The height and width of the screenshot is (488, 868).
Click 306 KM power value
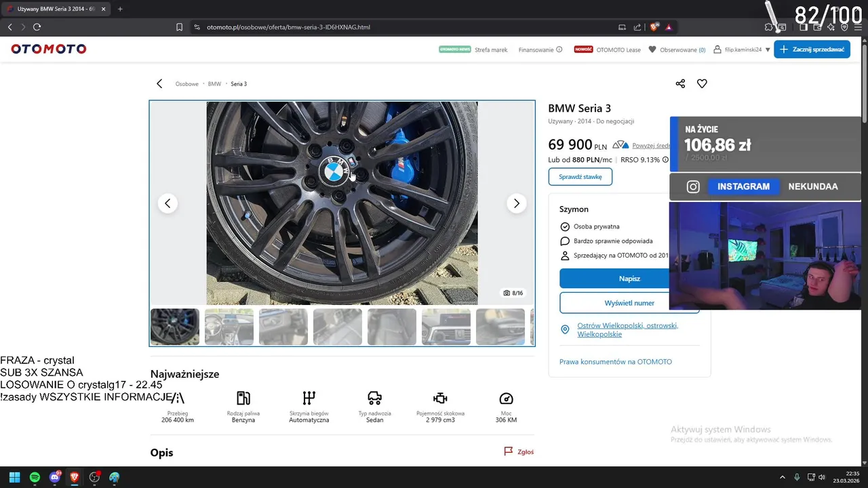[506, 420]
